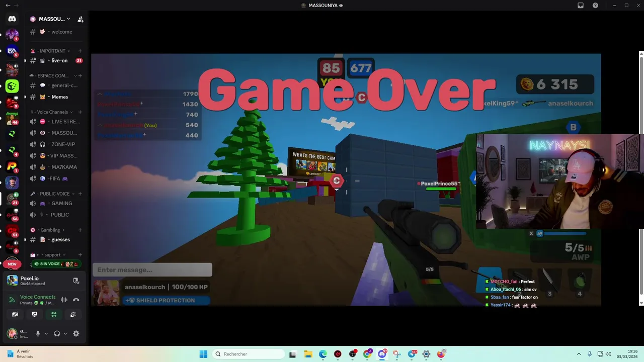The image size is (644, 362).
Task: Open Discord help in title bar
Action: [x=595, y=6]
